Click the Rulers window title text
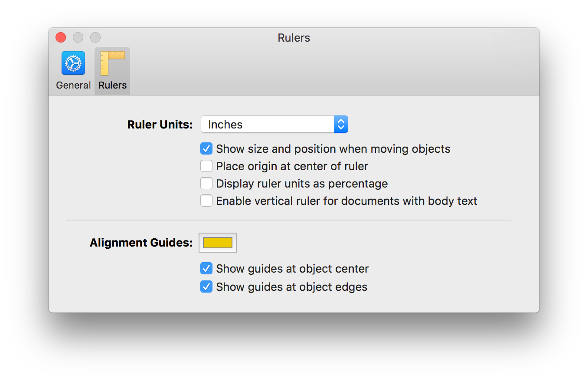 (294, 38)
